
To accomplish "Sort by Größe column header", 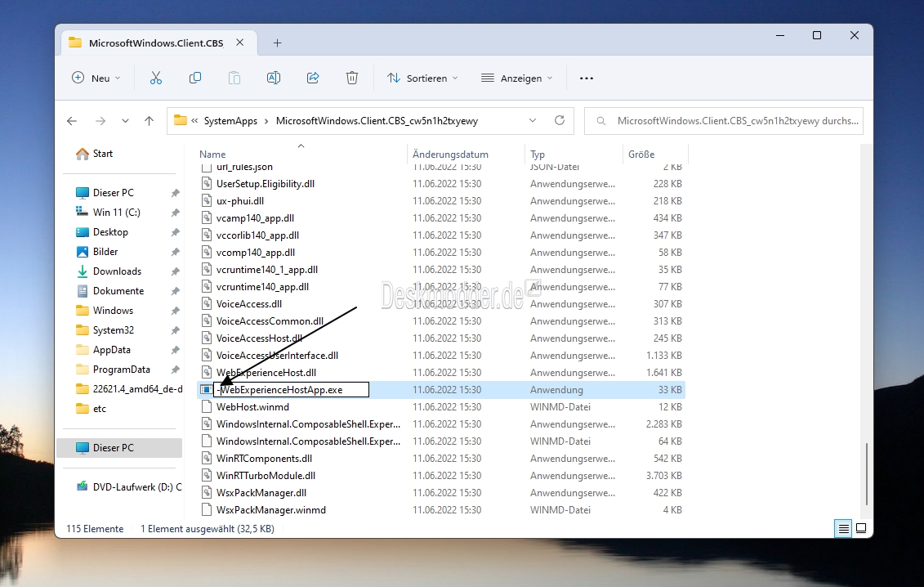I will click(641, 154).
